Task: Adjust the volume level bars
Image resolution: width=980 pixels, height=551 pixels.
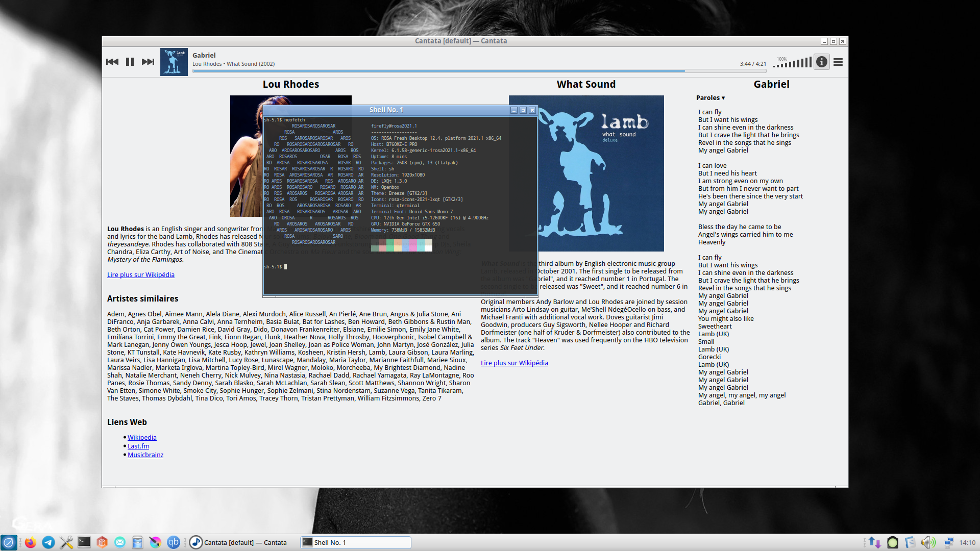Action: (x=793, y=63)
